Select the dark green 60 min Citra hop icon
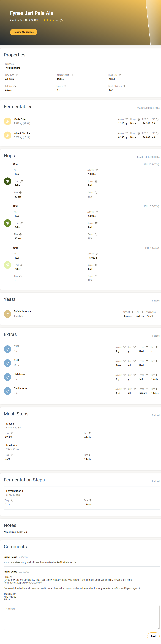The image size is (161, 644). click(x=8, y=181)
